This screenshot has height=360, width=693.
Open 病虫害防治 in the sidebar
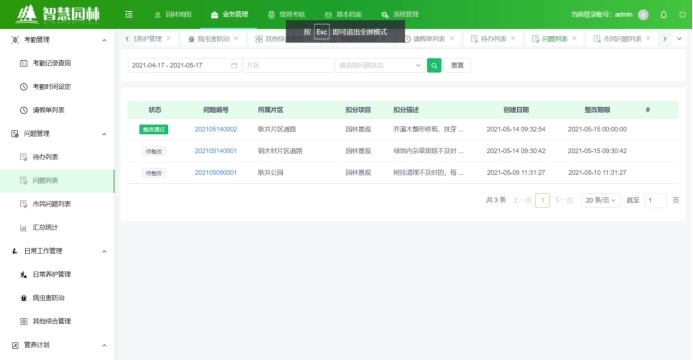pyautogui.click(x=49, y=298)
